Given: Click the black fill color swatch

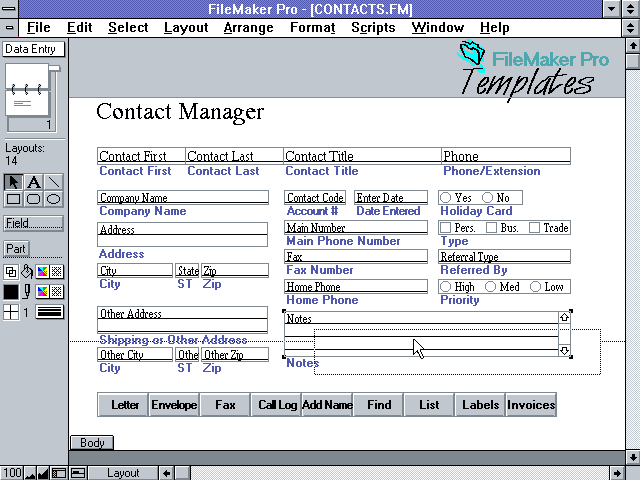Looking at the screenshot, I should [10, 292].
